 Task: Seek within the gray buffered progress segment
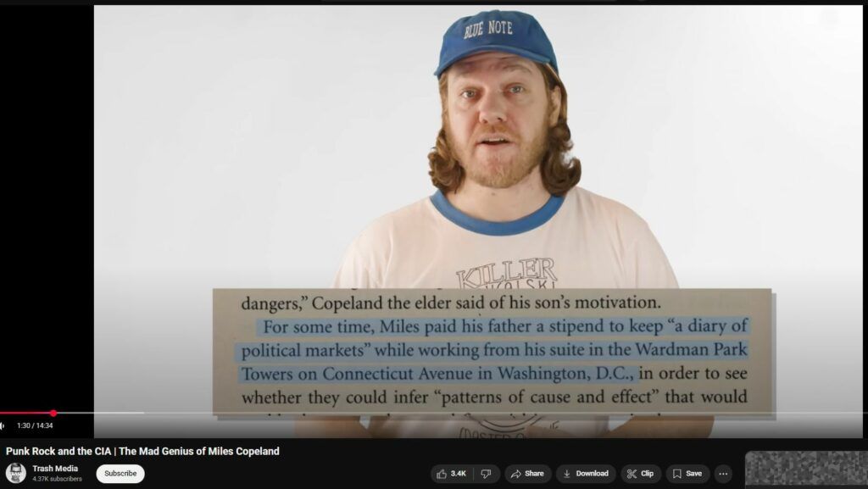100,414
